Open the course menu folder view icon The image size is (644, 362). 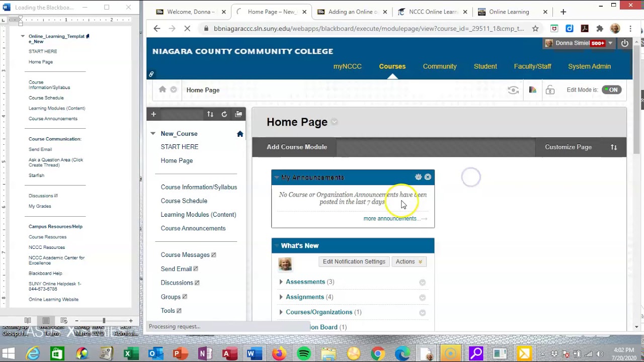point(238,114)
